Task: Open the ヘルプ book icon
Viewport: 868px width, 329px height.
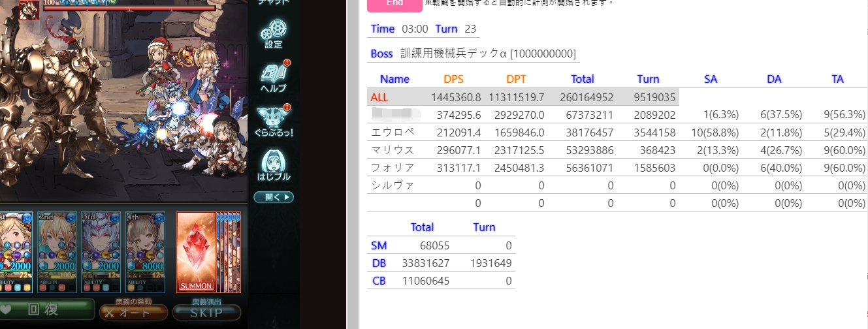Action: 274,76
